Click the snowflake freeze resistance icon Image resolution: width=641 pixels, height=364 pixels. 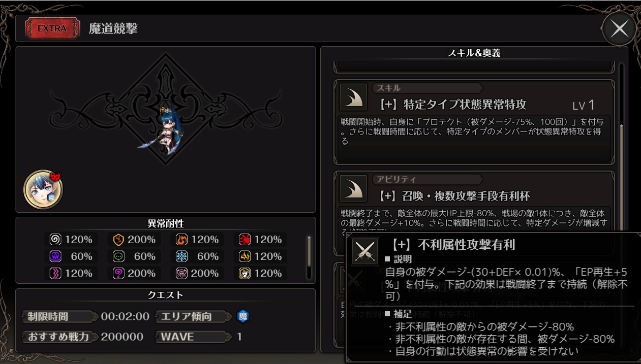click(181, 256)
